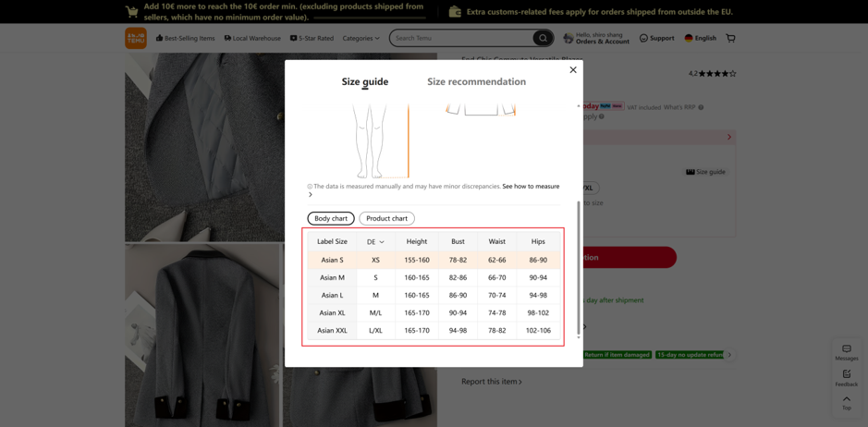Screen dimensions: 868x427
Task: Click the L/XL size cell
Action: tap(376, 331)
